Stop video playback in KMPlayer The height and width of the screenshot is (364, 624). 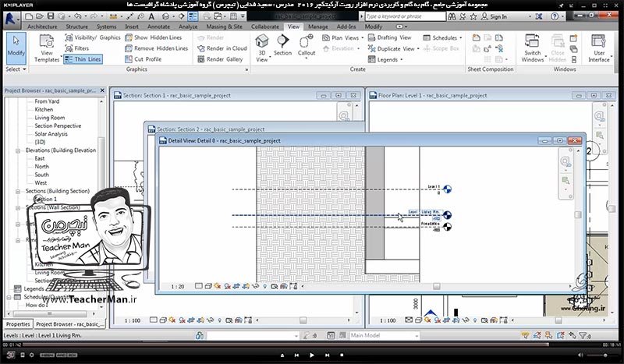tap(342, 355)
